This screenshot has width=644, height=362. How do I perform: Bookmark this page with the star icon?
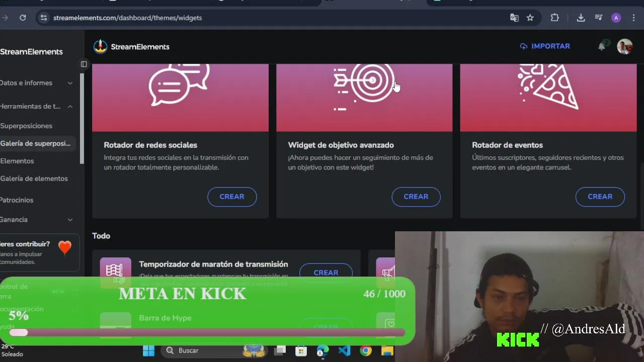click(x=530, y=18)
